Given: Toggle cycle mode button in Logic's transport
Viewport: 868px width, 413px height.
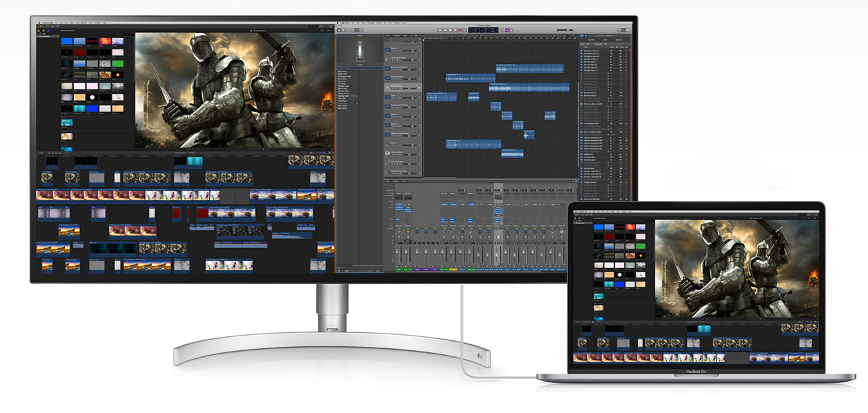Looking at the screenshot, I should pos(465,30).
